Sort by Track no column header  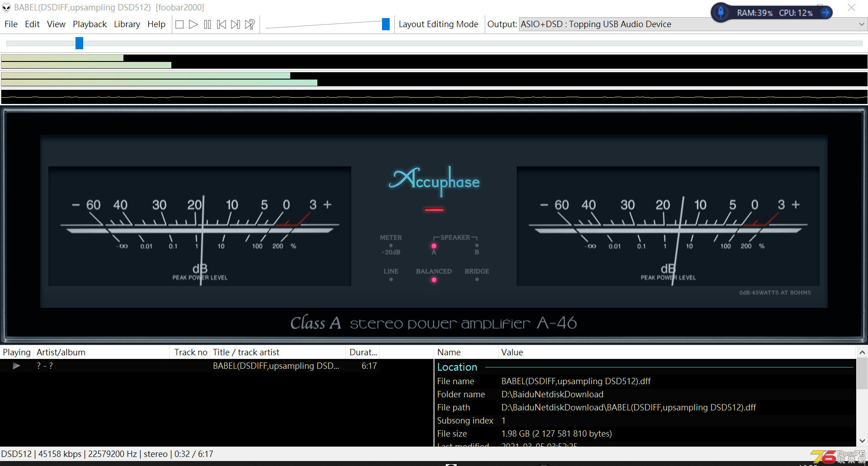coord(190,352)
